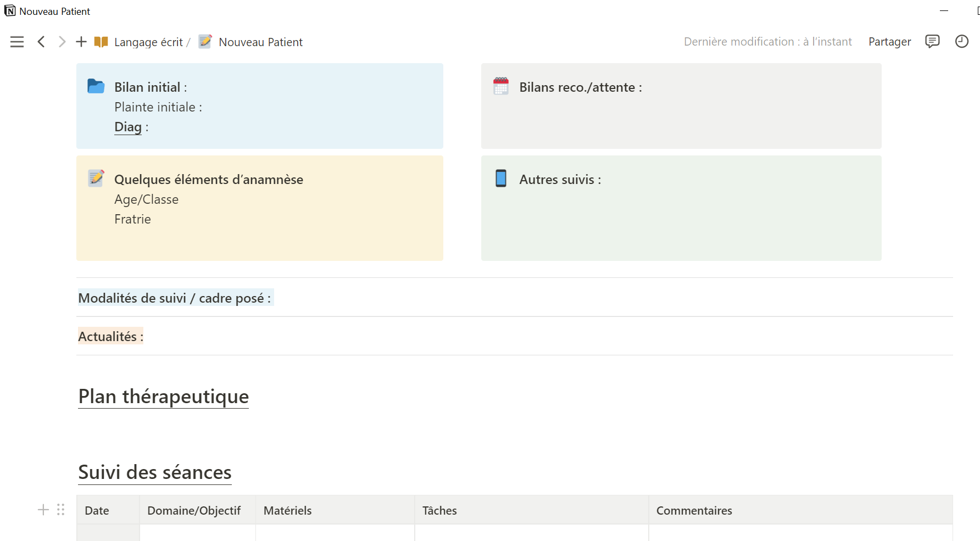The height and width of the screenshot is (541, 980).
Task: Open the table's drag handle menu
Action: coord(61,510)
